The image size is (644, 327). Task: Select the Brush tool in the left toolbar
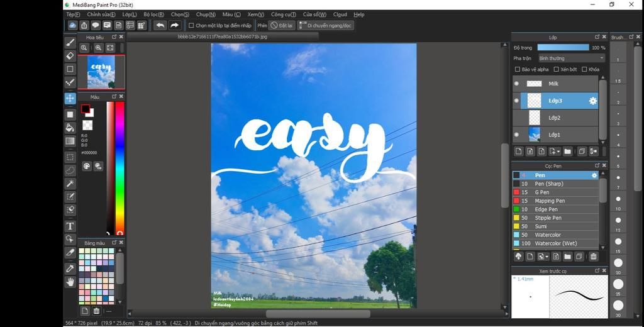point(70,43)
